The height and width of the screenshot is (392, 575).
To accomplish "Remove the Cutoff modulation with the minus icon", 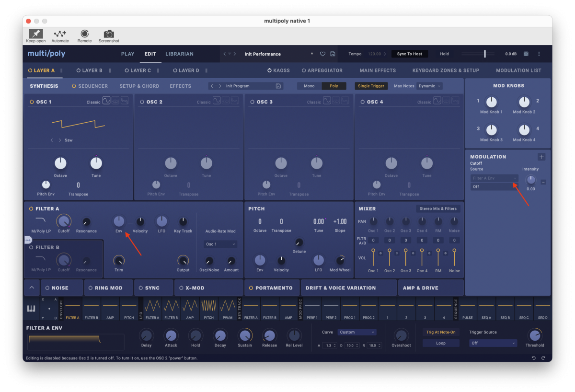I will tap(543, 182).
